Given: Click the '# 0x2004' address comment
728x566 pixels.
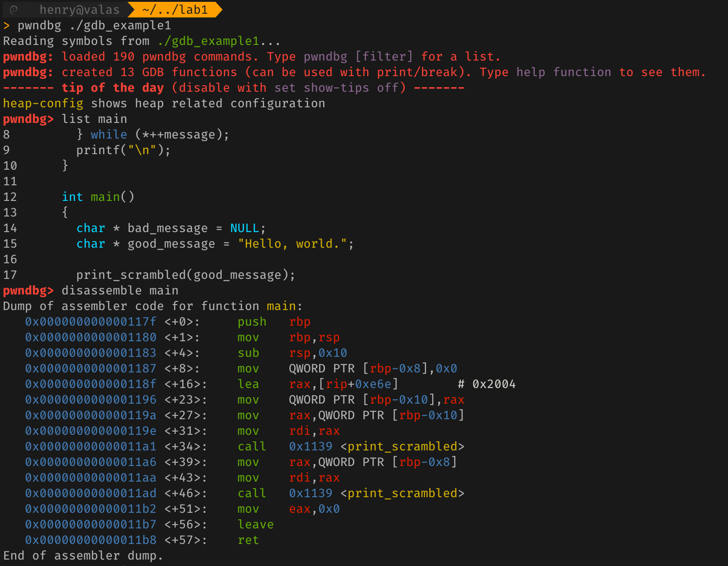Looking at the screenshot, I should pyautogui.click(x=486, y=384).
